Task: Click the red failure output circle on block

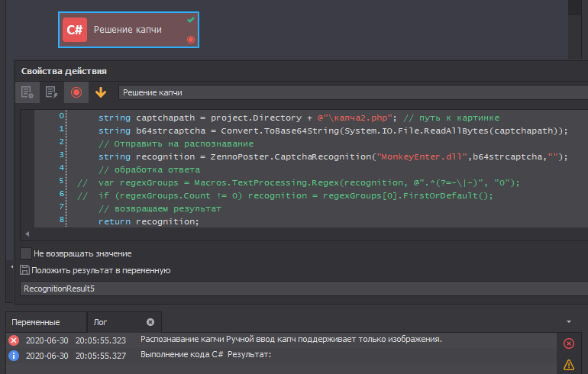Action: pos(191,40)
